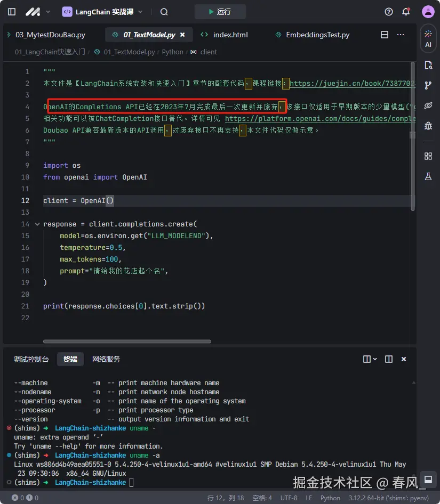The image size is (440, 504).
Task: Open the preview eye icon
Action: (x=428, y=105)
